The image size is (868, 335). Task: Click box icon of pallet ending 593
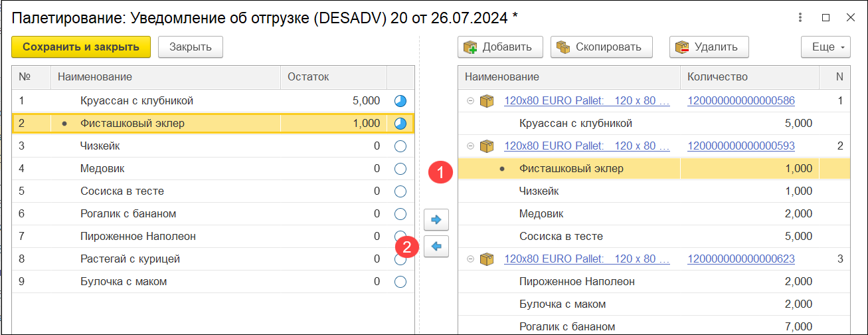(x=487, y=146)
